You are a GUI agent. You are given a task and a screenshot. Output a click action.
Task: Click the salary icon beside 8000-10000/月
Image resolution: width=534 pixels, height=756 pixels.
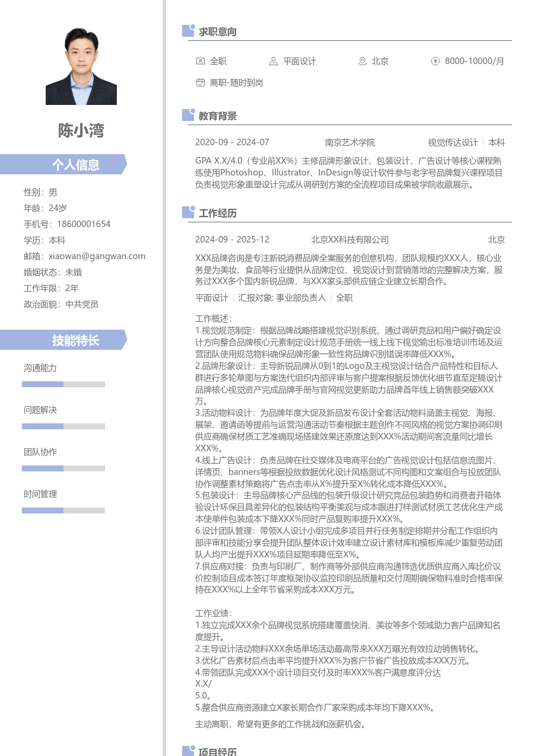point(436,61)
